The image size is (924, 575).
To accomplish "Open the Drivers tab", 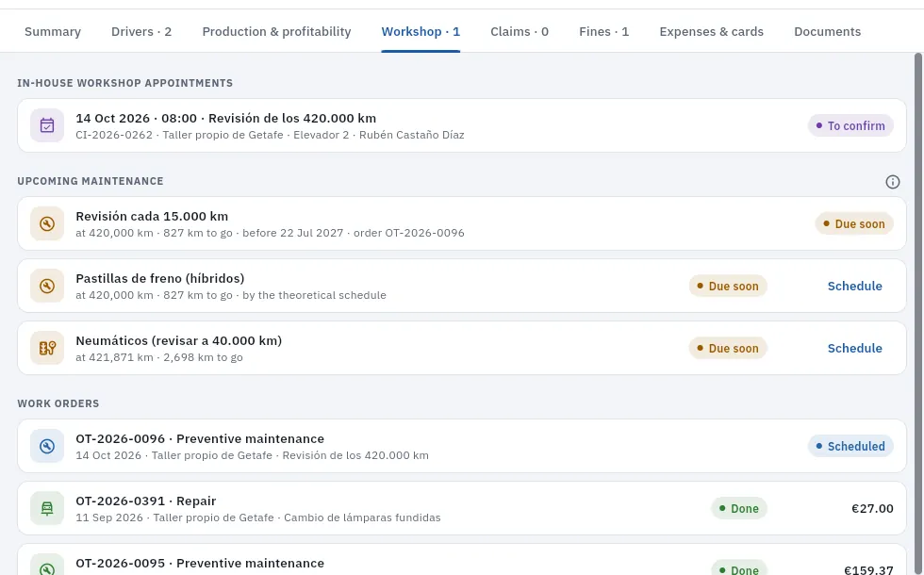I will pyautogui.click(x=141, y=32).
